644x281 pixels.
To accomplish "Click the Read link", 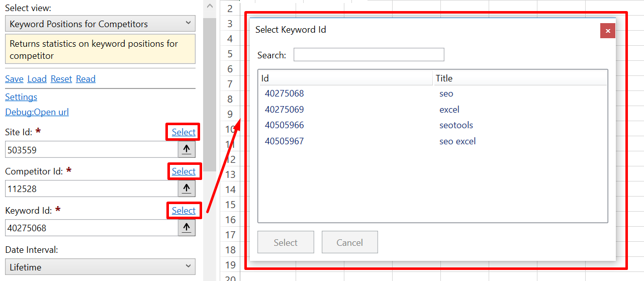I will pos(85,79).
